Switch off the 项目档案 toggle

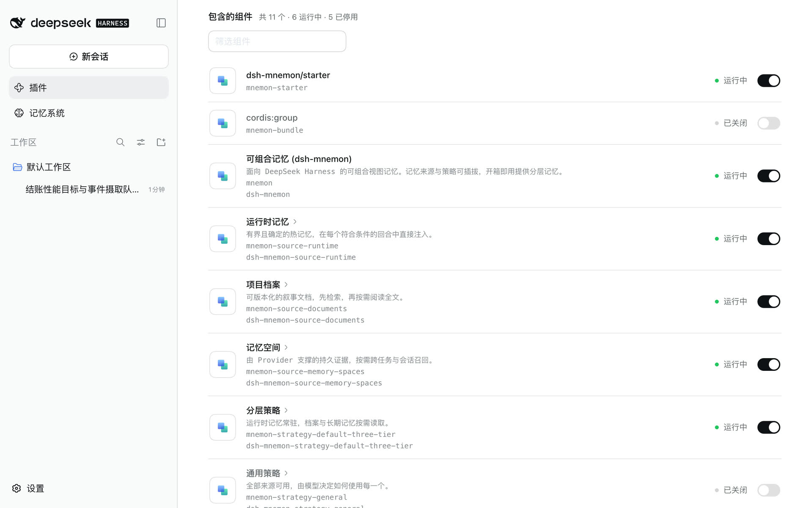point(768,301)
